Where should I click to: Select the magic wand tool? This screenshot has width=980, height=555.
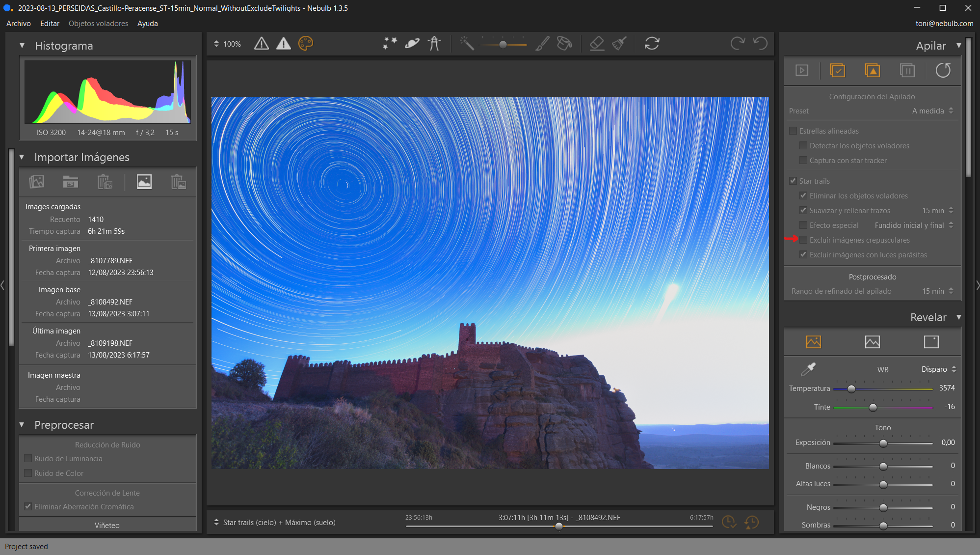(467, 44)
